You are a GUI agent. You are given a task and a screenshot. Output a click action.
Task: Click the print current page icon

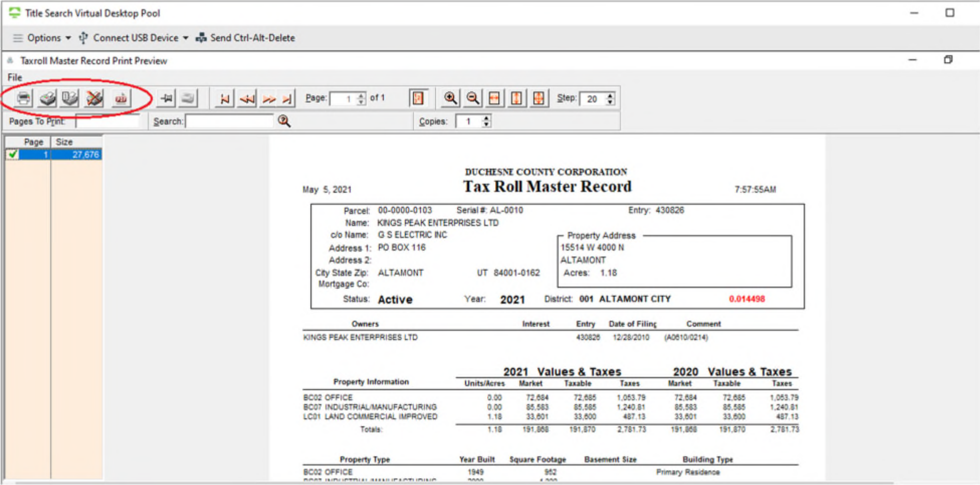47,98
